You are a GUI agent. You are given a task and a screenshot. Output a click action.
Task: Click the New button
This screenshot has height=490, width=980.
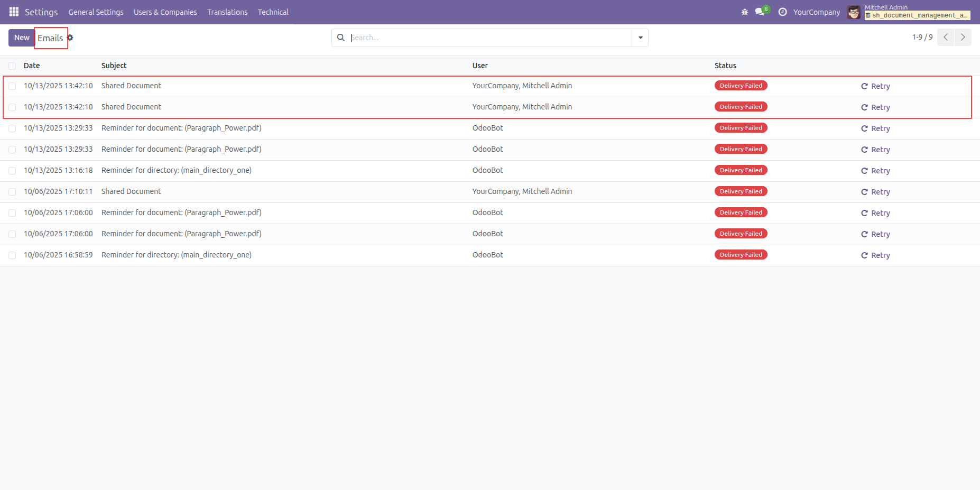(x=22, y=38)
